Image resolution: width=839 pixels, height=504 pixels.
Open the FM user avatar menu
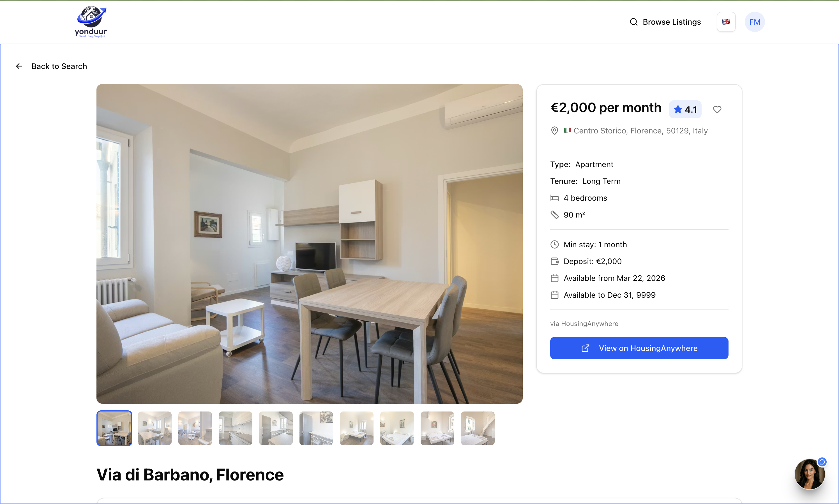pos(754,22)
